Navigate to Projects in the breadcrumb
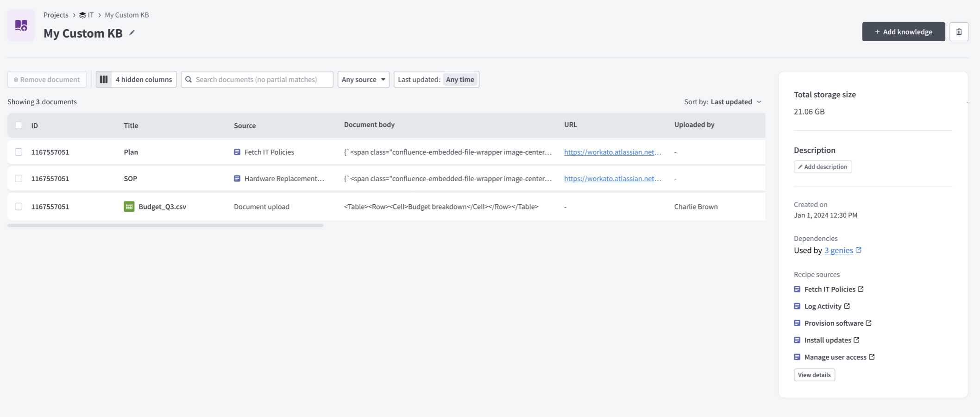Viewport: 980px width, 417px height. [56, 14]
